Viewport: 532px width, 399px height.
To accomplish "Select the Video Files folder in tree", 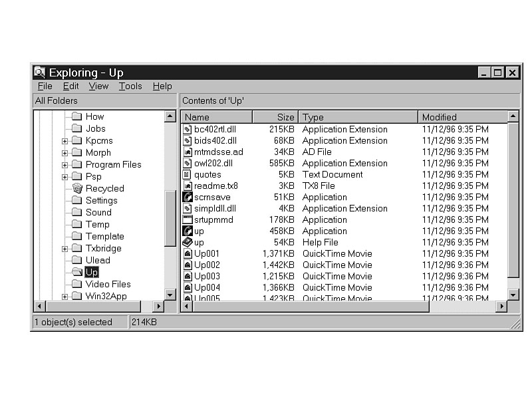I will (108, 284).
